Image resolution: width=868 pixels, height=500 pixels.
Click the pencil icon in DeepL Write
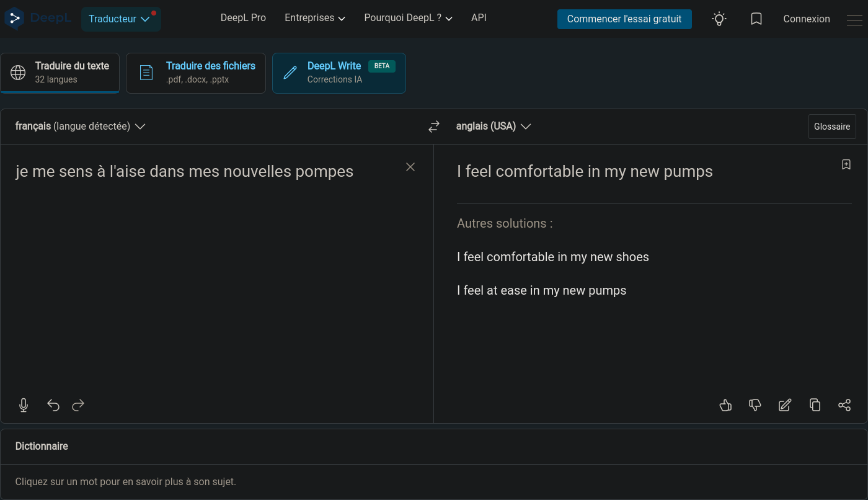pyautogui.click(x=290, y=73)
